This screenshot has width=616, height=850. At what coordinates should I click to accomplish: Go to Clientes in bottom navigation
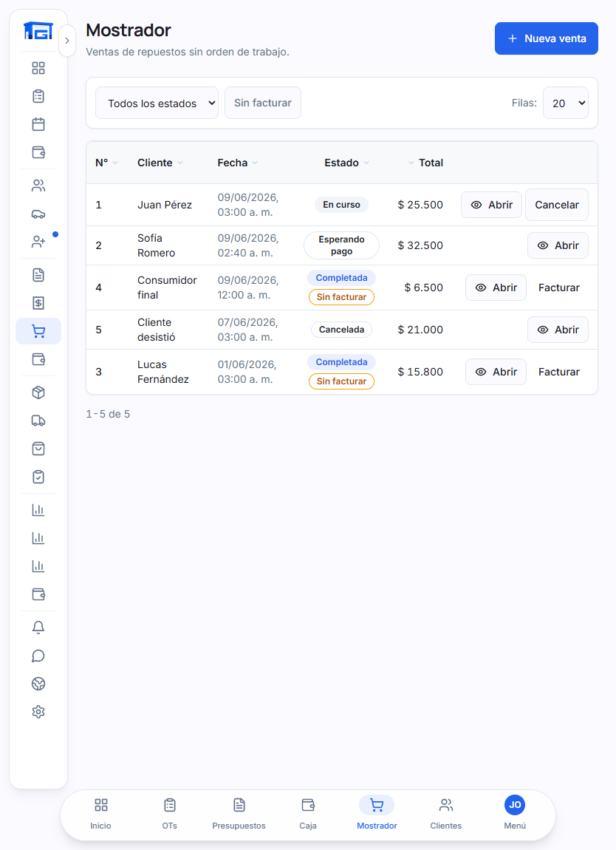click(446, 815)
